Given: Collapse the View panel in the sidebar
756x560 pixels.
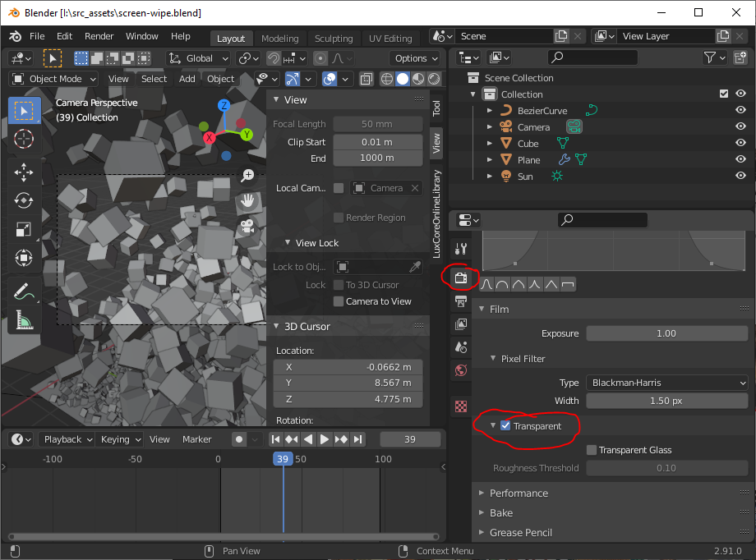Looking at the screenshot, I should coord(296,99).
